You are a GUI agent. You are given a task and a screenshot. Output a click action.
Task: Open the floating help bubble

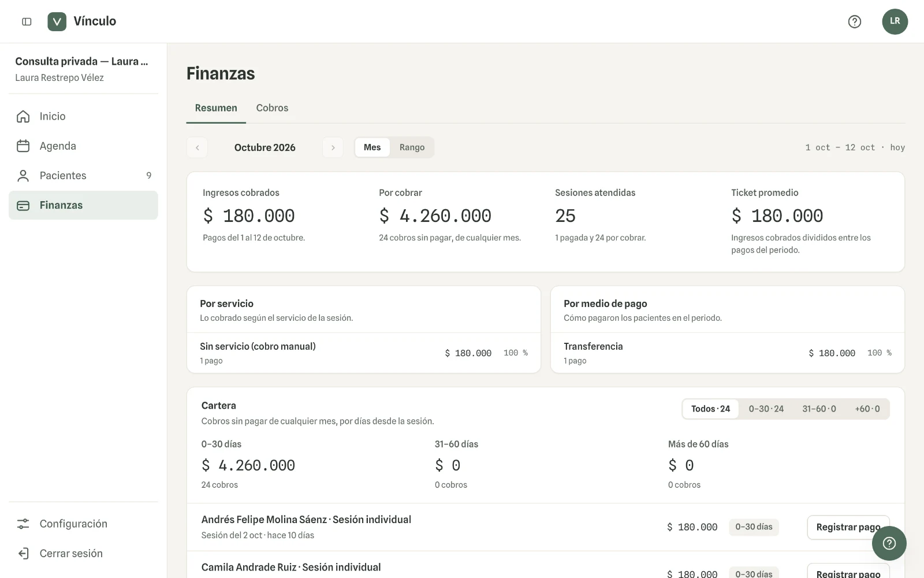pyautogui.click(x=889, y=543)
